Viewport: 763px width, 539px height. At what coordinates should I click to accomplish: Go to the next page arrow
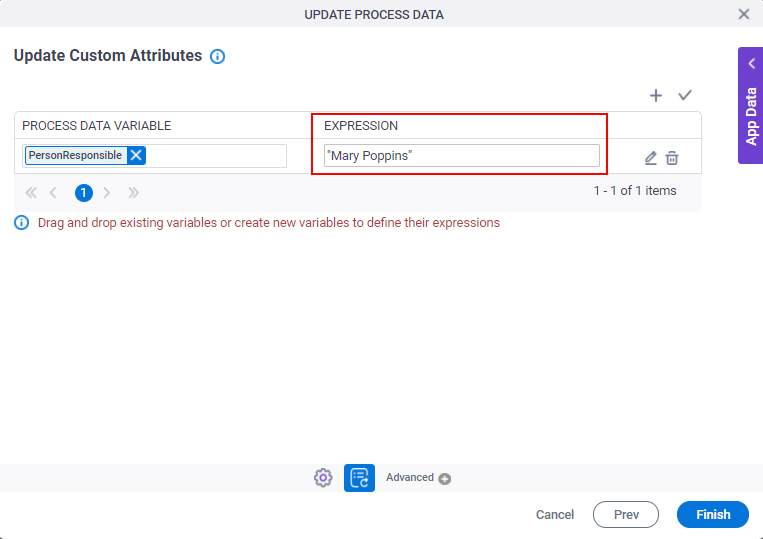(107, 193)
